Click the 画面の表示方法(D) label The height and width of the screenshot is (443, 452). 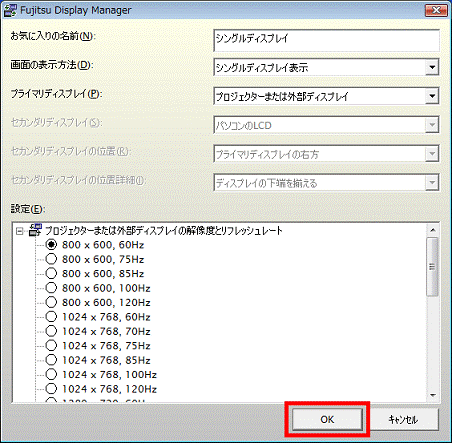point(51,65)
